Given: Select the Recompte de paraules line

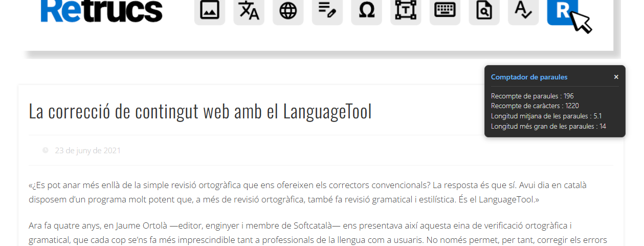Looking at the screenshot, I should pyautogui.click(x=532, y=96).
